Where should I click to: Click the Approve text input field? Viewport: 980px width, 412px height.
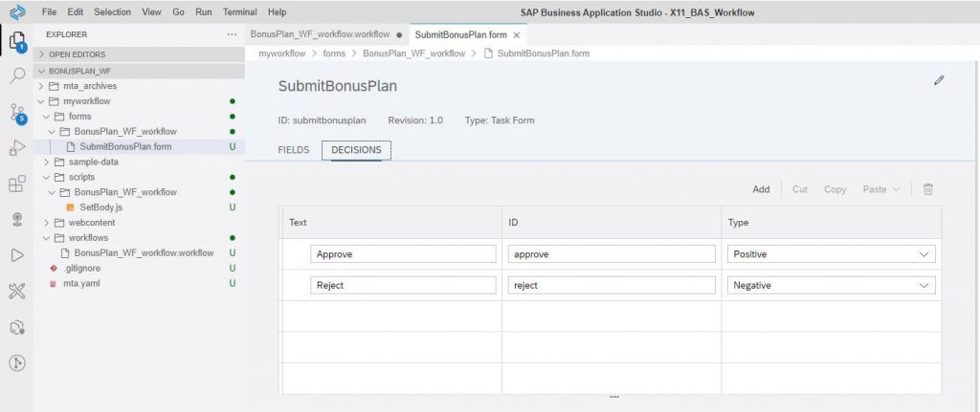(x=403, y=254)
